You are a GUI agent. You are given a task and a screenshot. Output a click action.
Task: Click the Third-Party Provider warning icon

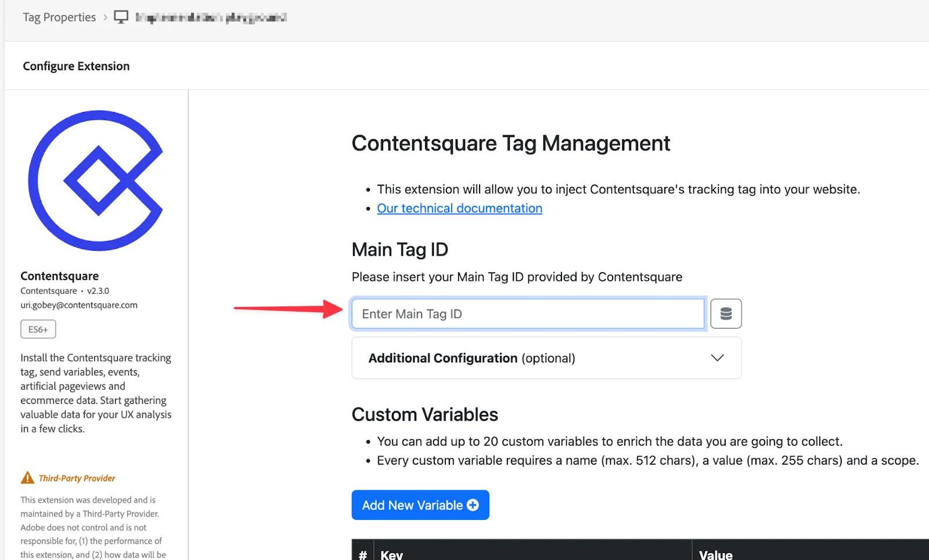[x=27, y=478]
